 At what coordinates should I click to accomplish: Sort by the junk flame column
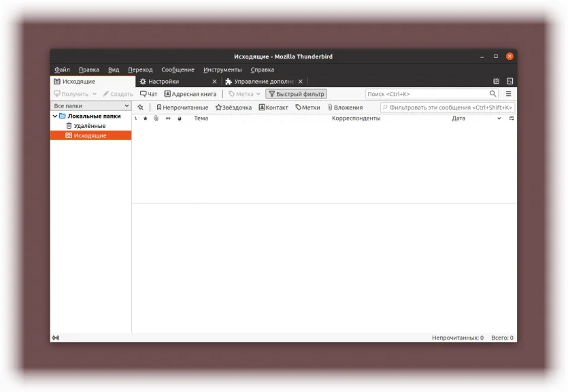point(180,118)
